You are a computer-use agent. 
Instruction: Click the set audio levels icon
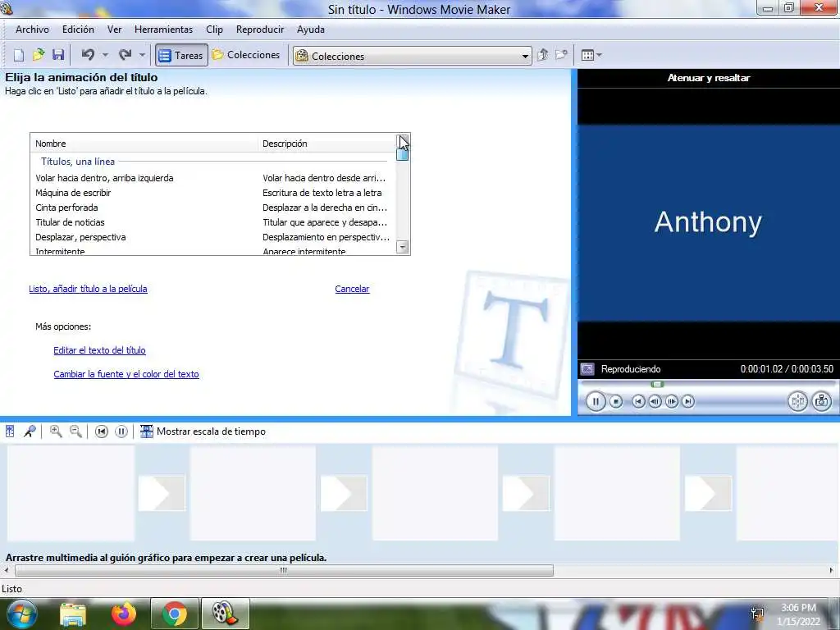[x=10, y=431]
